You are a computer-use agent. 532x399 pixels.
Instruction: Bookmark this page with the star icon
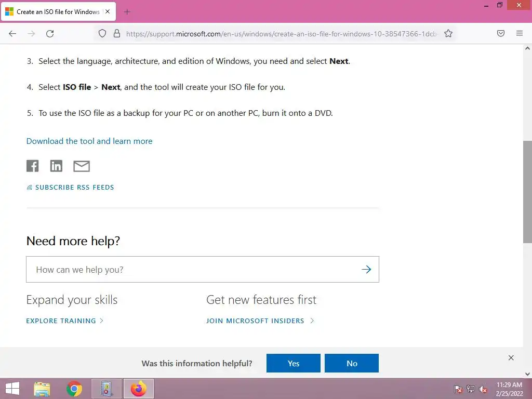coord(448,33)
